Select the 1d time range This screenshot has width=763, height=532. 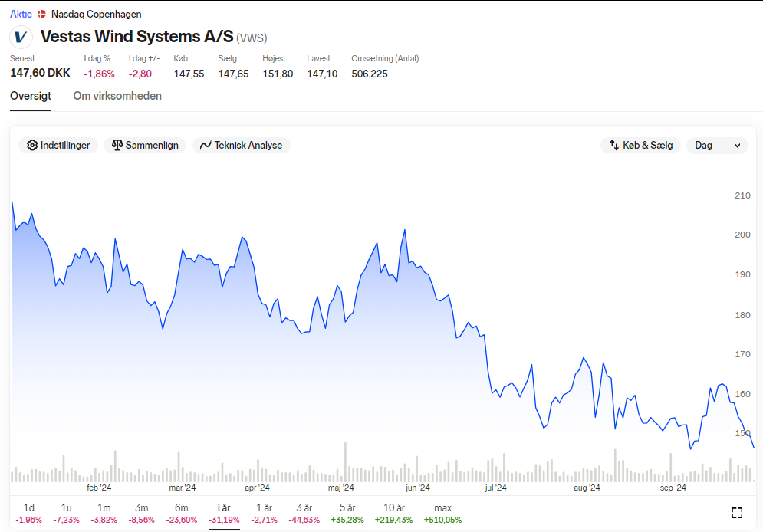(28, 514)
